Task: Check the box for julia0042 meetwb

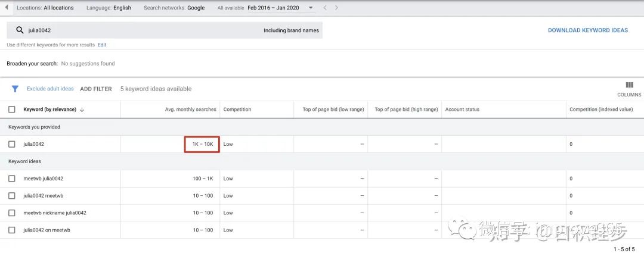Action: (x=12, y=196)
